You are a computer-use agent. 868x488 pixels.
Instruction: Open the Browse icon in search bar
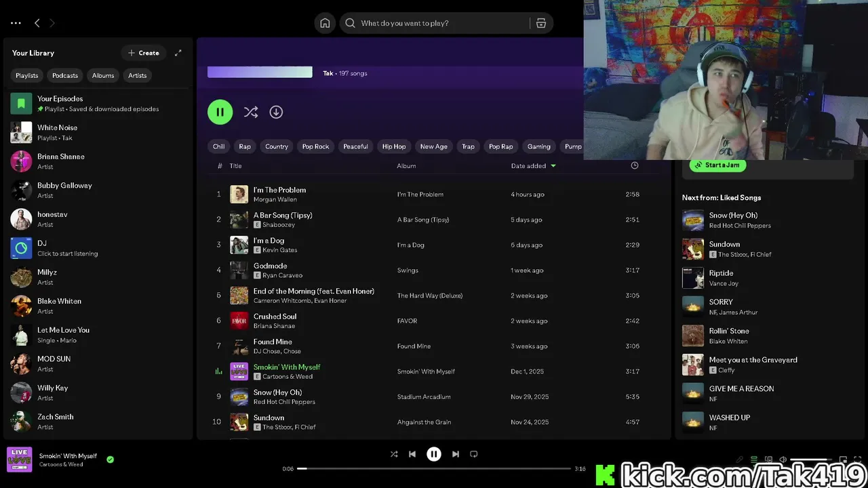point(541,23)
